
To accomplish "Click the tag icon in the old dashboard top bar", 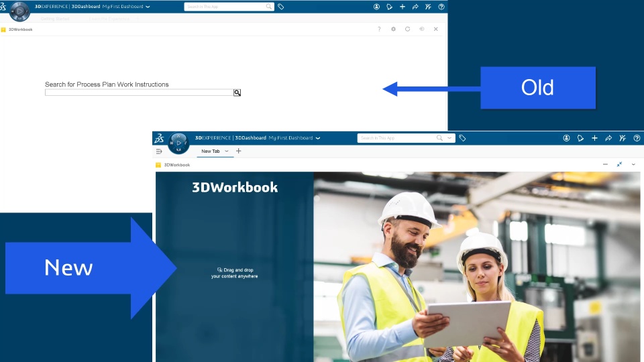I will 281,7.
